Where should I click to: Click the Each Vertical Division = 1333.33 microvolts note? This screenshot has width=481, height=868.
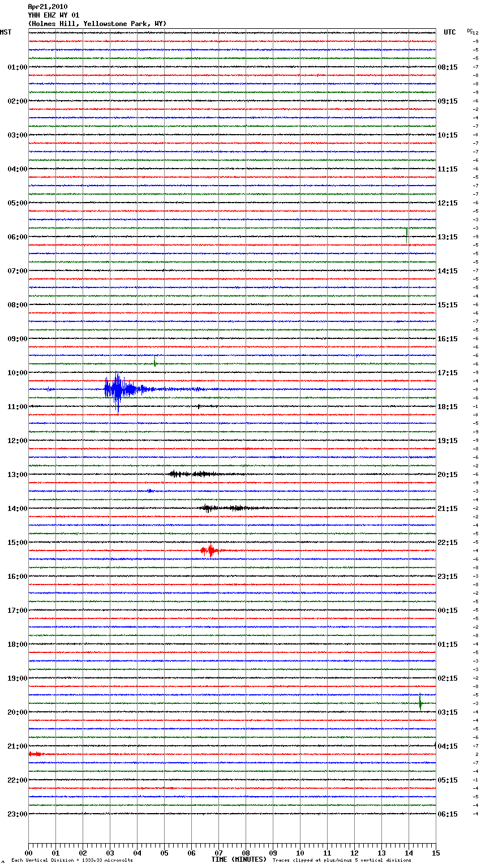[72, 860]
